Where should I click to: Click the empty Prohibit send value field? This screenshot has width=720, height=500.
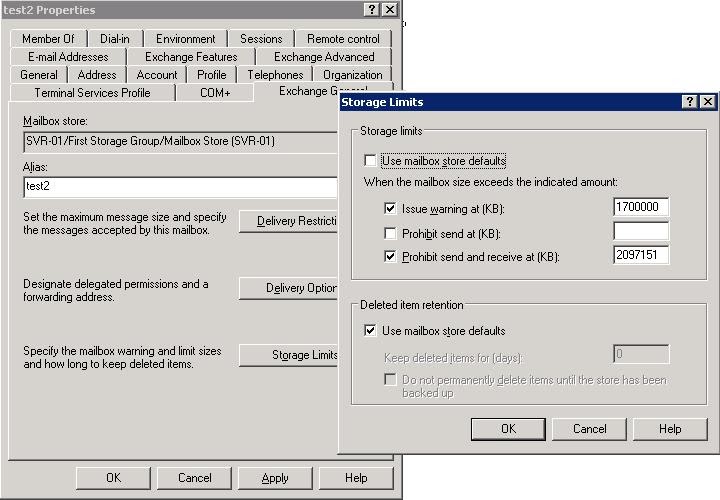[x=641, y=231]
